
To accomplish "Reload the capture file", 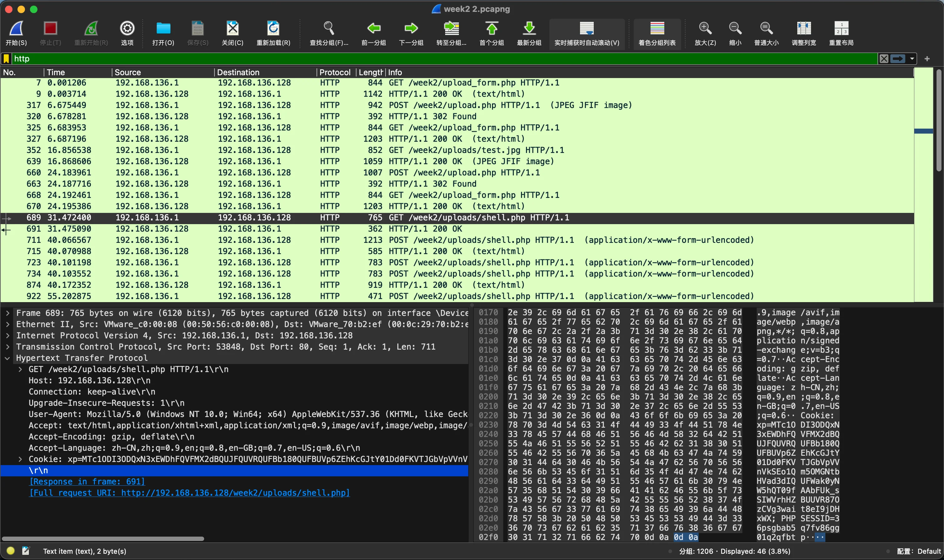I will tap(273, 29).
